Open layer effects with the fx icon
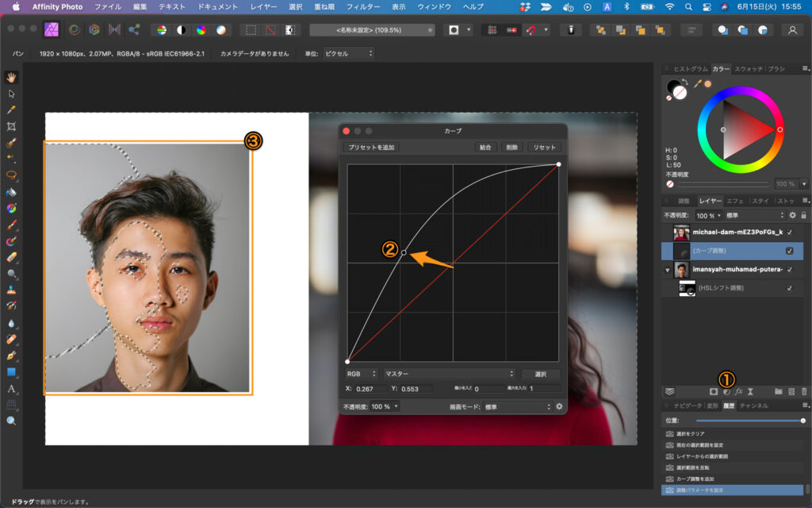 (x=738, y=391)
